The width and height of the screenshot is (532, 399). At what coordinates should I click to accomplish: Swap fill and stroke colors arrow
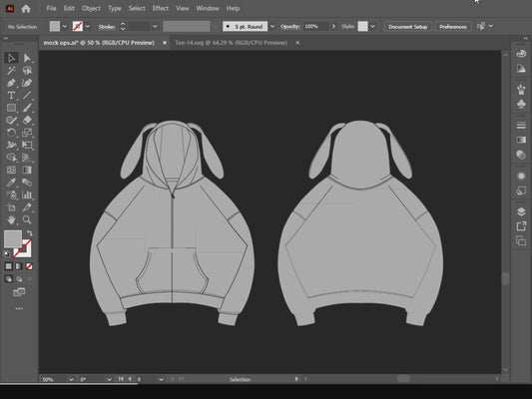pos(30,233)
